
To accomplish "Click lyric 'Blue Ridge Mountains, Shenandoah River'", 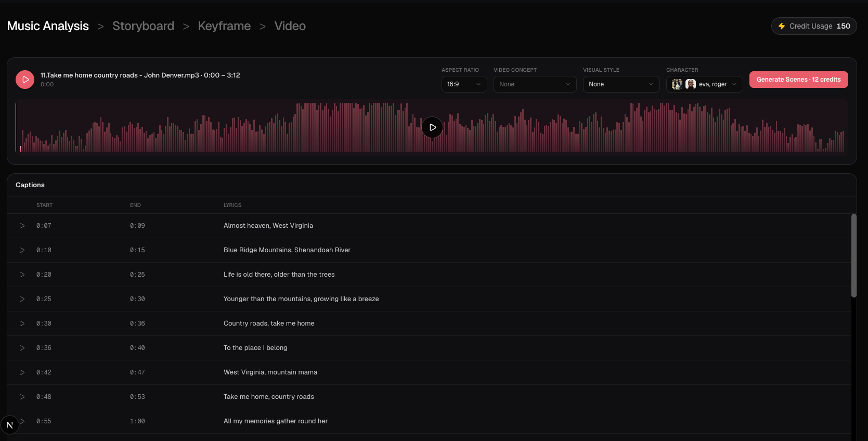I will (x=287, y=250).
